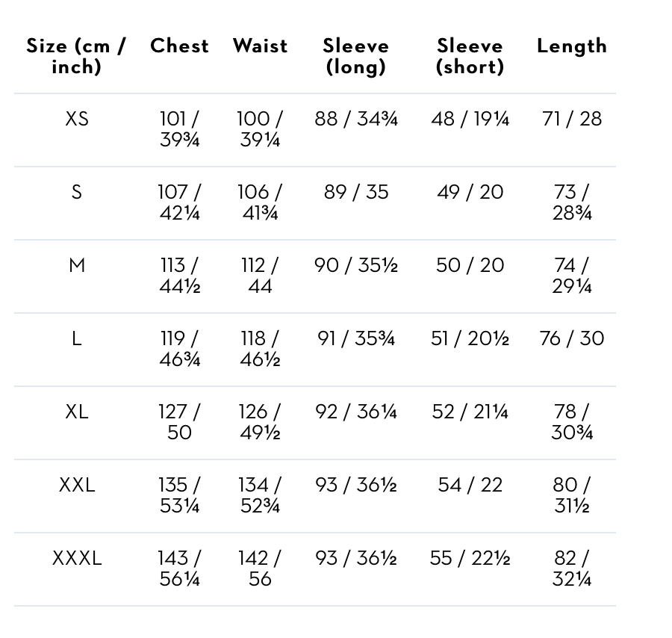
Task: Select the XS size row label
Action: click(77, 119)
